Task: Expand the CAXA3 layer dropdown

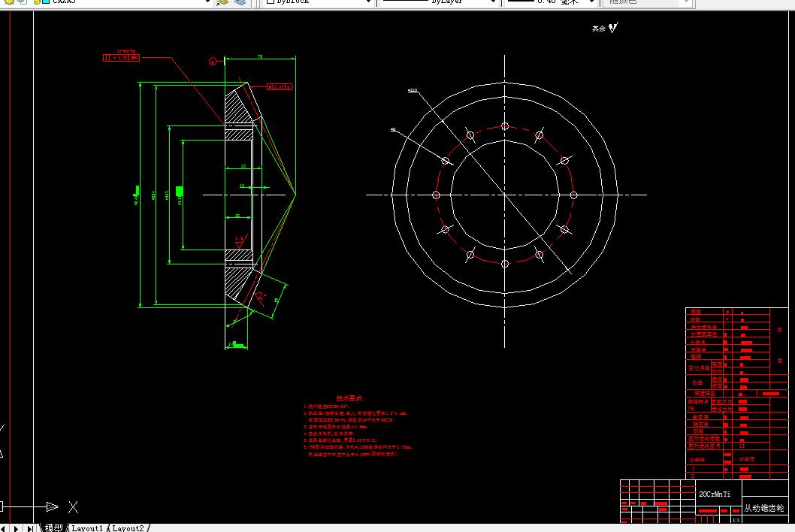Action: [x=207, y=2]
